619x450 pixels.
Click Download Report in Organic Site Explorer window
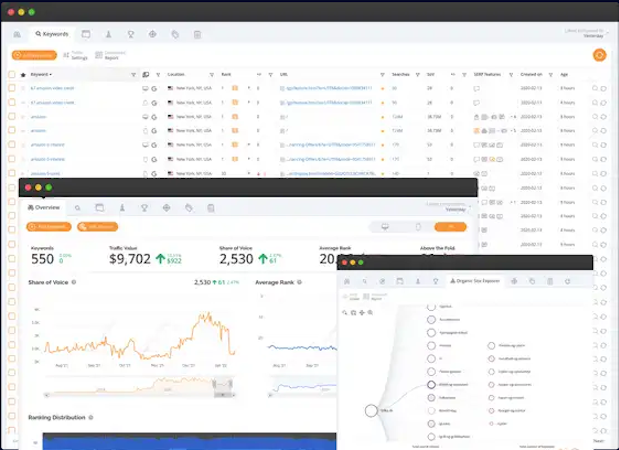(375, 297)
